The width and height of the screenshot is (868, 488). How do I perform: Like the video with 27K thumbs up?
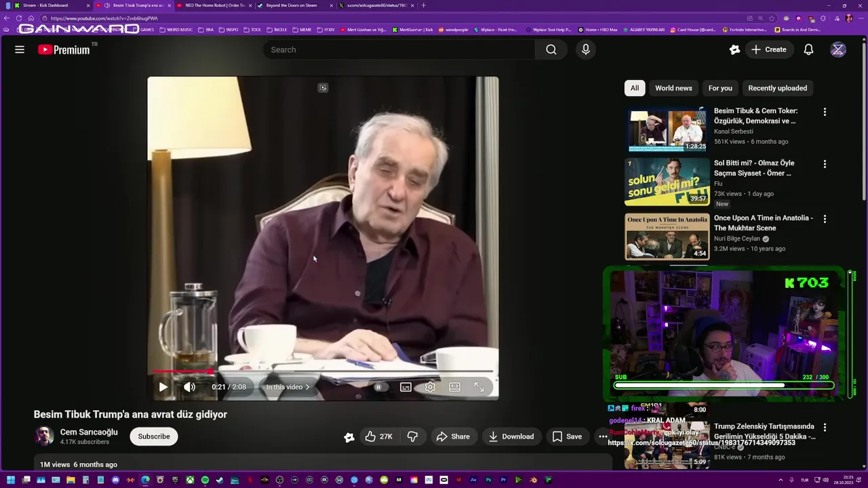coord(378,436)
